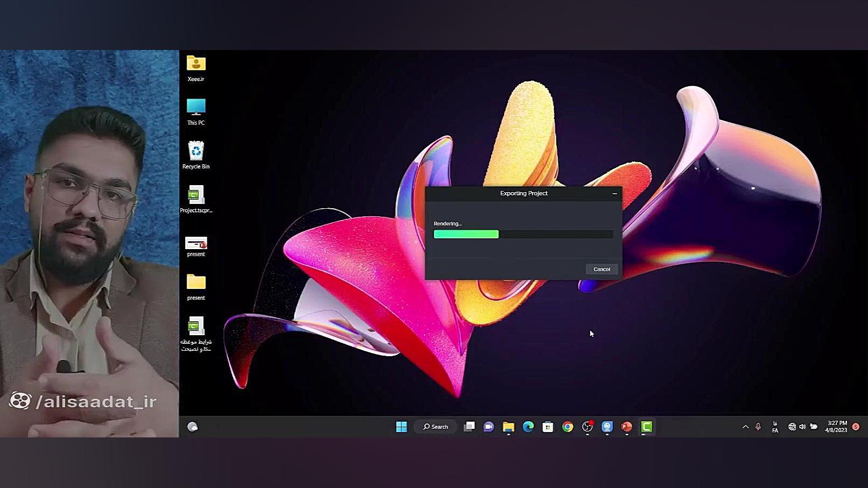Click the taskbar Search box
868x488 pixels.
click(x=436, y=427)
